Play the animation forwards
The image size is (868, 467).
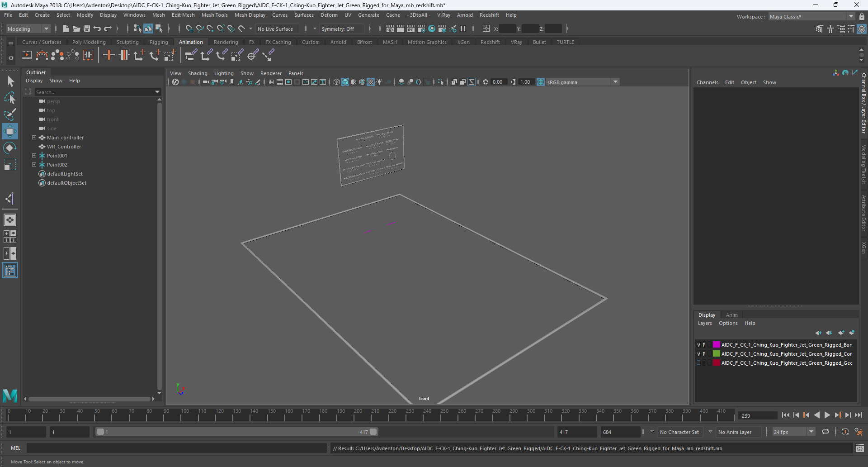click(827, 415)
